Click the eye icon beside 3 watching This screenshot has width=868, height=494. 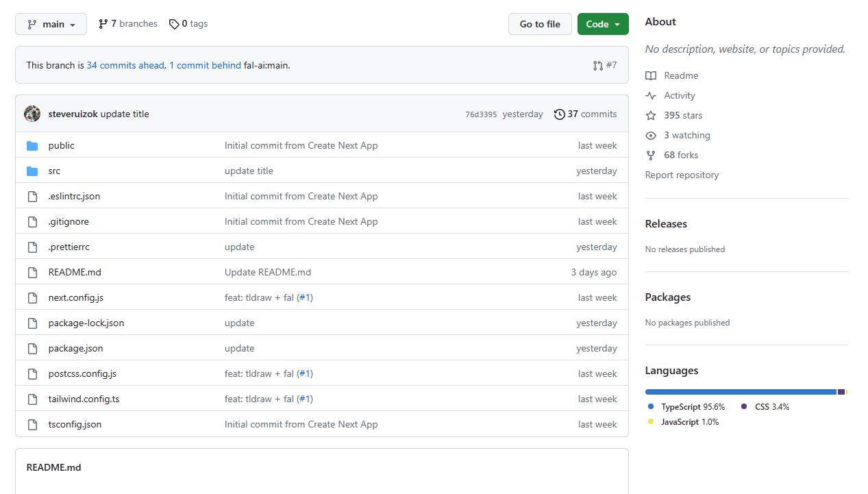pos(651,135)
